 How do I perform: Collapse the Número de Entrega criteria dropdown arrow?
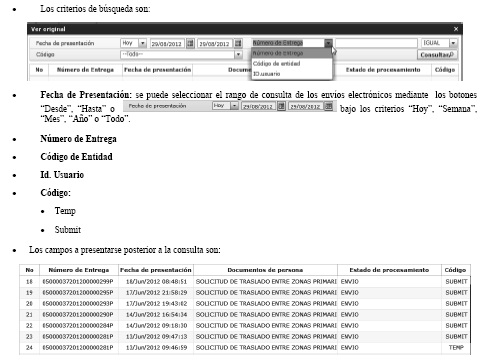[x=328, y=43]
